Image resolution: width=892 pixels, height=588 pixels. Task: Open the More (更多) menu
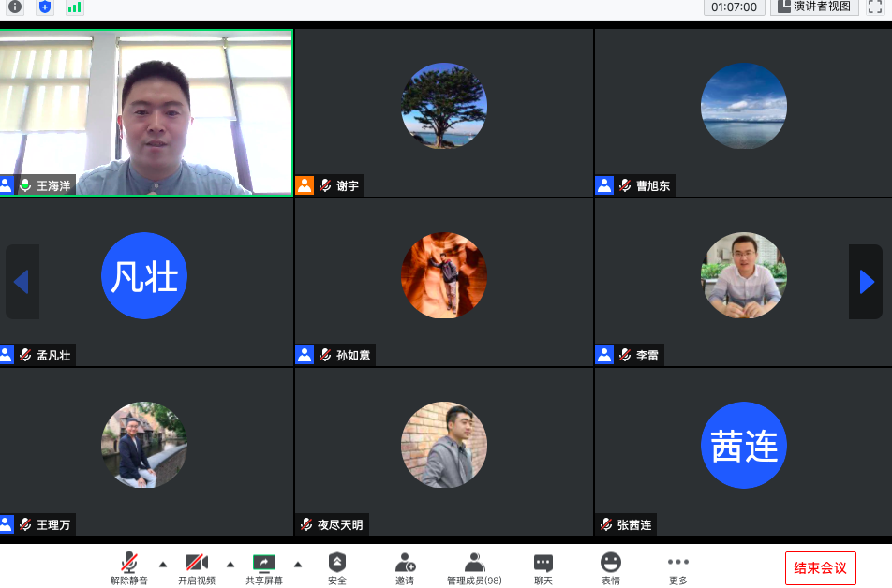pos(678,567)
